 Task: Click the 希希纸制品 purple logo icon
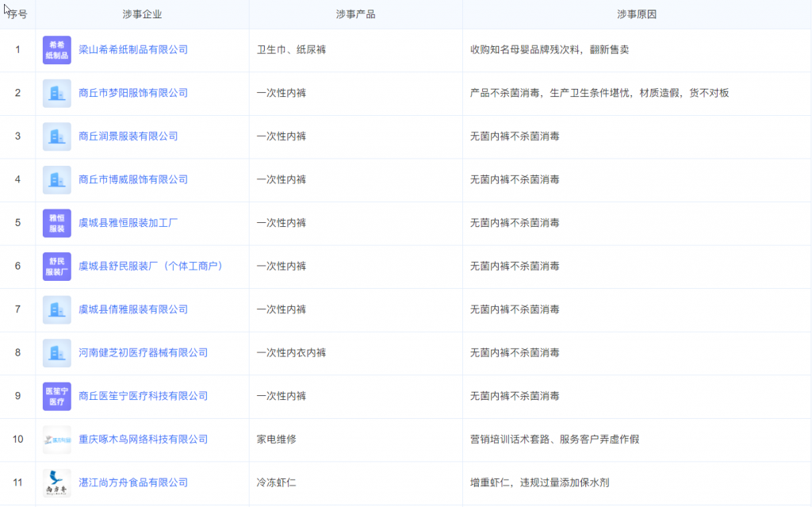coord(57,50)
